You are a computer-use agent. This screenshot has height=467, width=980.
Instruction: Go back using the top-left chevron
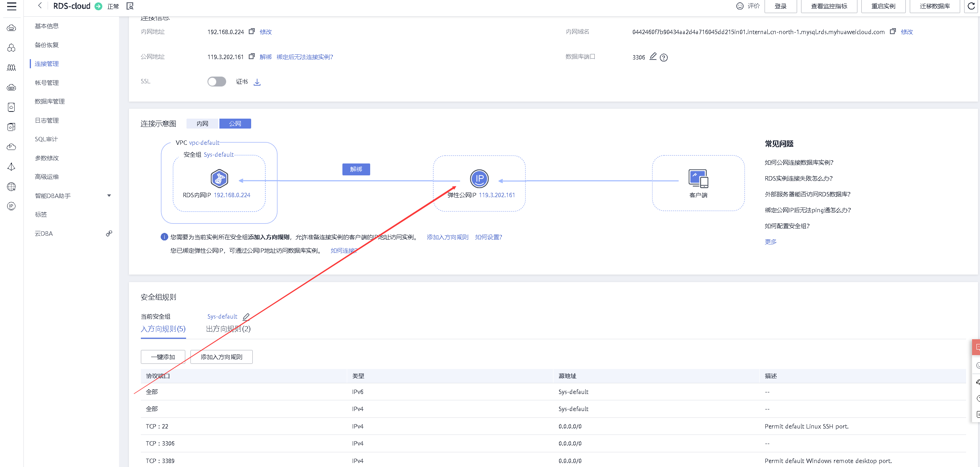pyautogui.click(x=40, y=6)
